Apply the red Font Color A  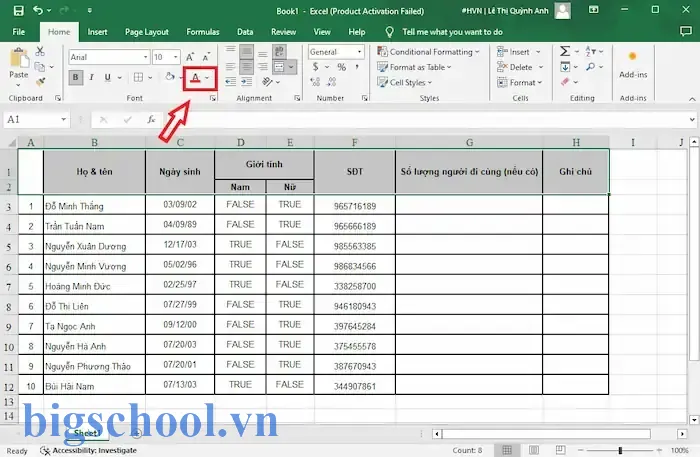195,78
